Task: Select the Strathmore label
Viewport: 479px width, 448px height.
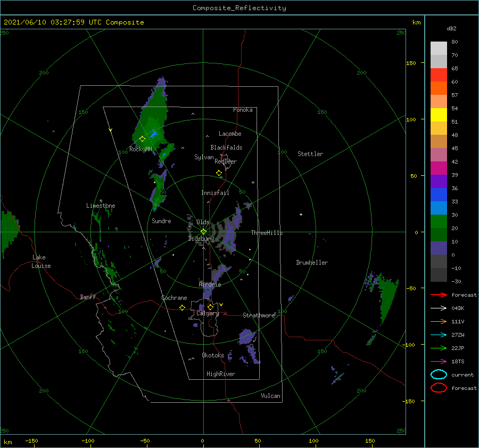Action: click(259, 315)
